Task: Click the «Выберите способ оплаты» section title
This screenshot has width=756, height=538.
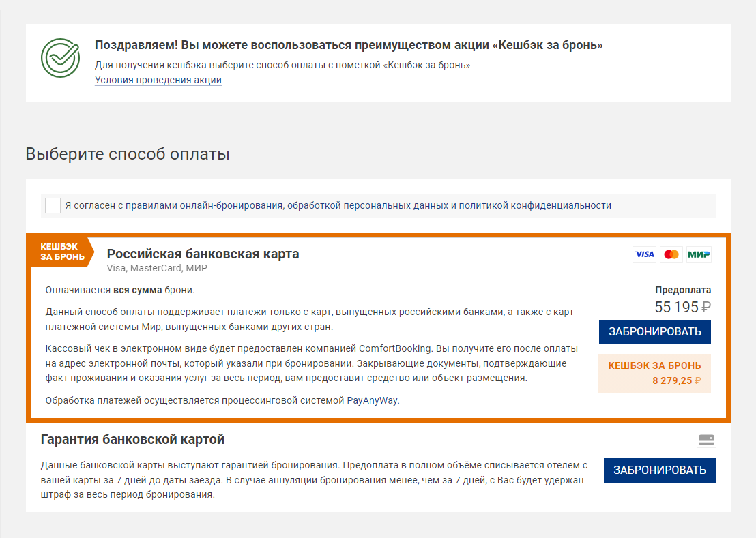Action: [x=128, y=154]
